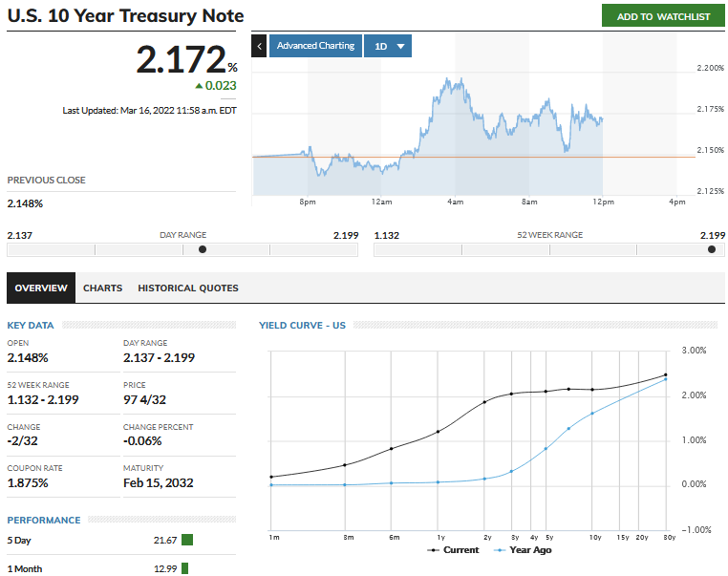Click the 1 Month green performance bar
This screenshot has width=728, height=576.
tap(184, 568)
